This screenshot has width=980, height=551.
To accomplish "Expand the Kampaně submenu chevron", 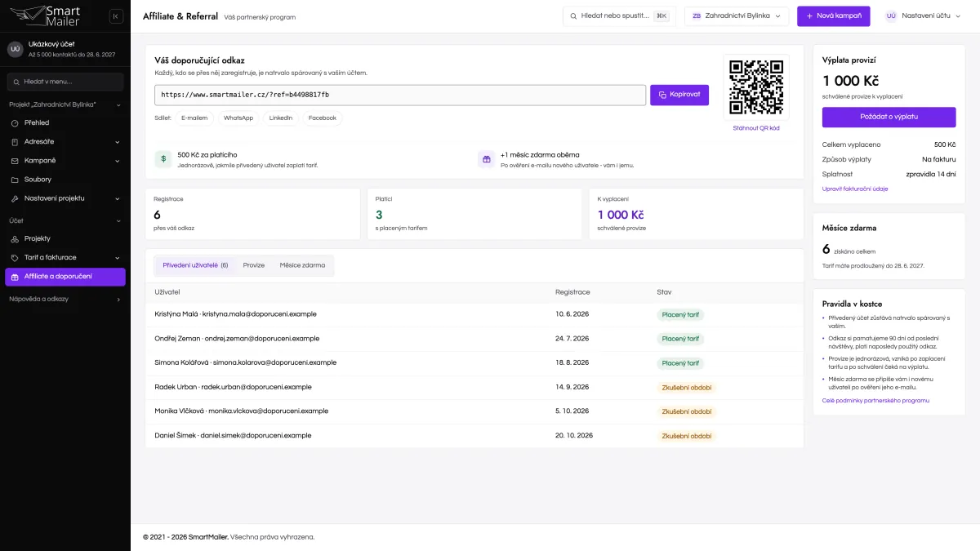I will tap(118, 160).
